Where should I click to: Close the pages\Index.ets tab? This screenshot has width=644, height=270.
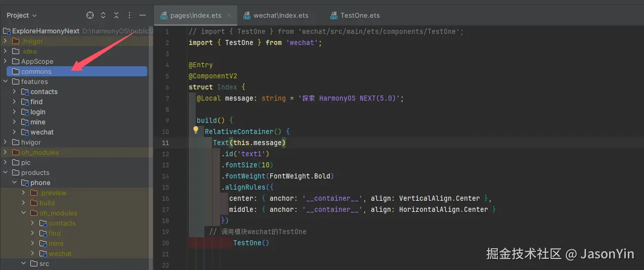pos(229,16)
